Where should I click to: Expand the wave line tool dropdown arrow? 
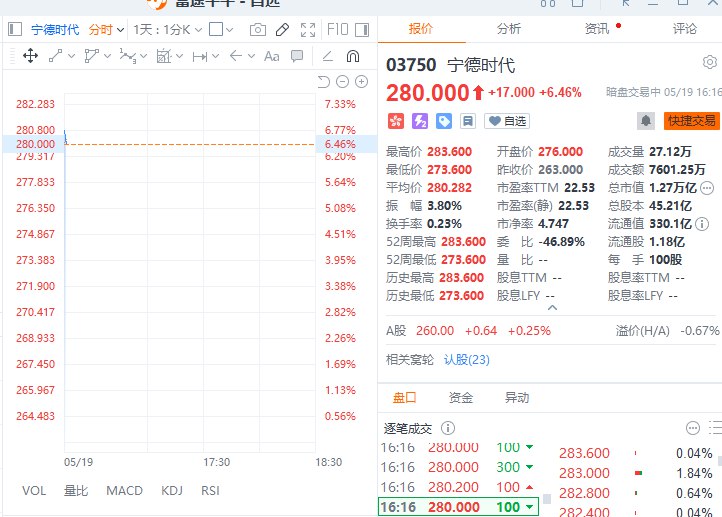tap(143, 56)
